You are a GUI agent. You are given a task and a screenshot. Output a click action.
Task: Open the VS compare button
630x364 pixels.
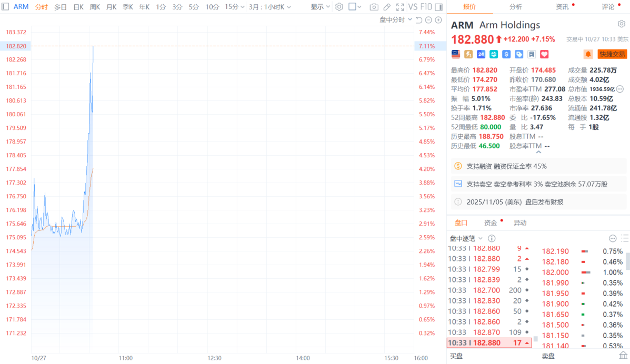click(x=413, y=7)
